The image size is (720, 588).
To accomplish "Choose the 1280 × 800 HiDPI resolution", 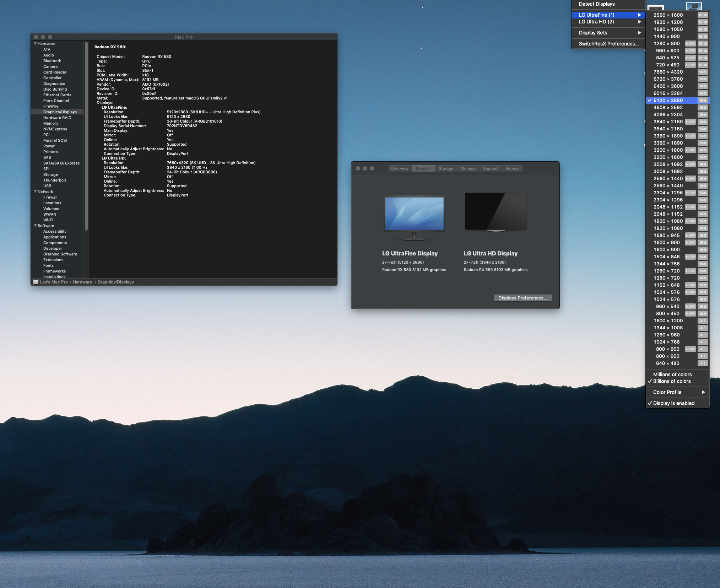I will [x=677, y=43].
